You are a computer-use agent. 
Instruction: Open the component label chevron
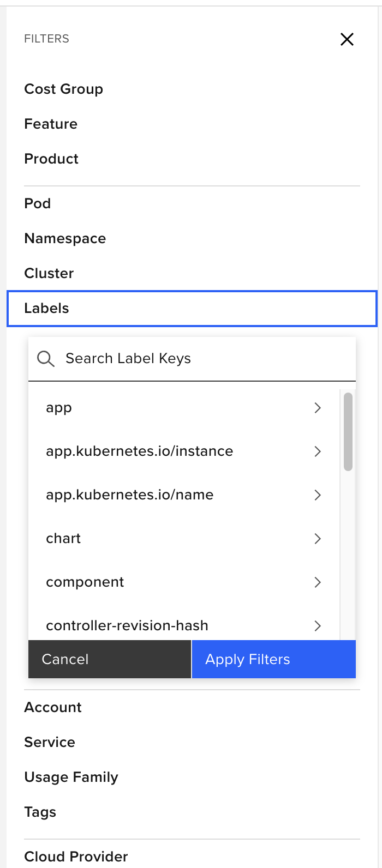(318, 582)
